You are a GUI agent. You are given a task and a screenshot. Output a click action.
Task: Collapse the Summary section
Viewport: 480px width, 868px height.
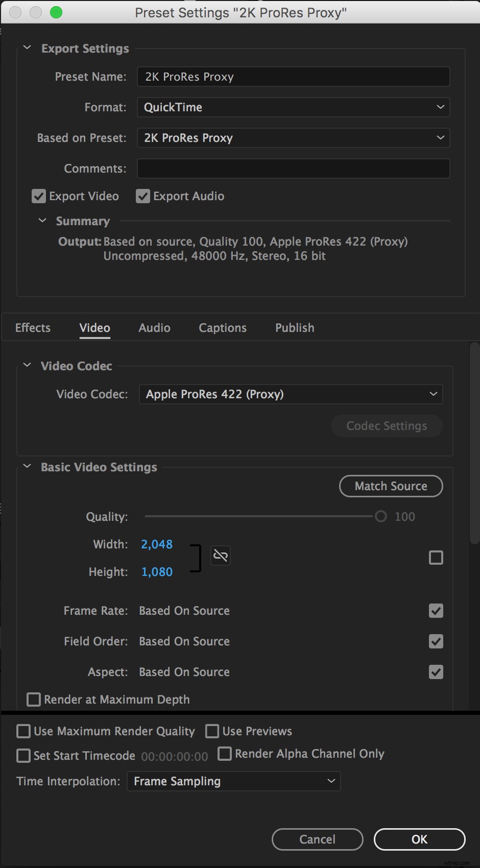pos(42,221)
